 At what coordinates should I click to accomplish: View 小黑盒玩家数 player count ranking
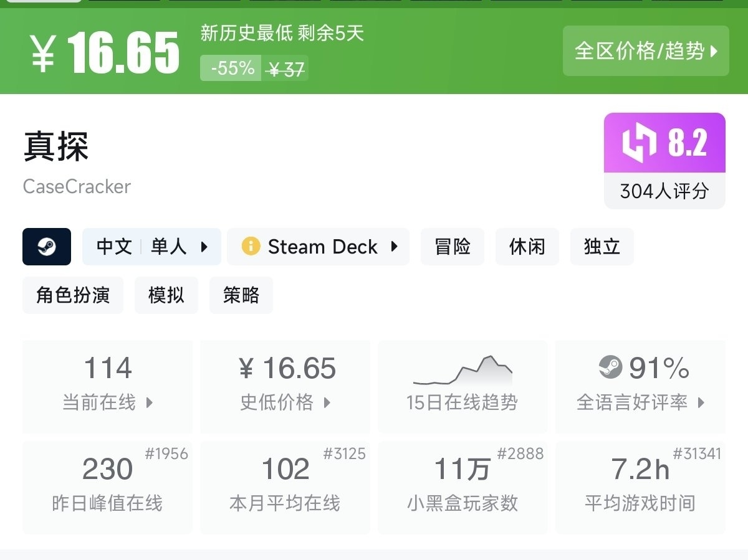click(x=463, y=487)
